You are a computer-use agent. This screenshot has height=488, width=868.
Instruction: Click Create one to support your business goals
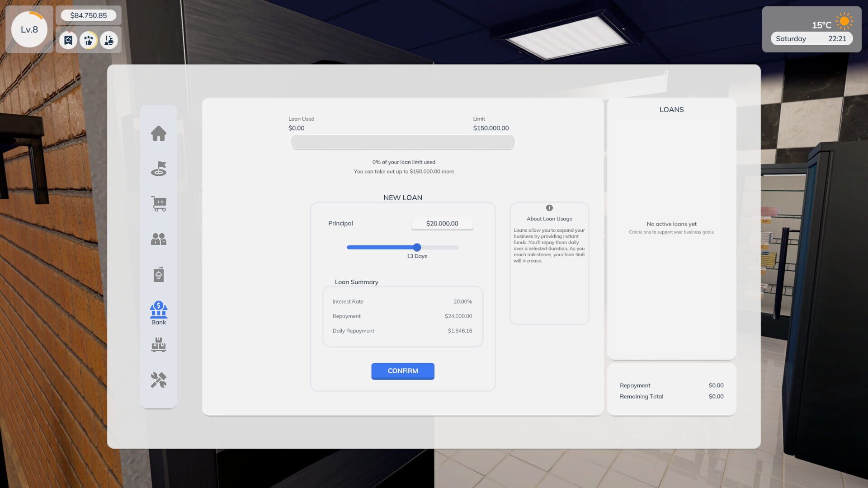pos(672,232)
